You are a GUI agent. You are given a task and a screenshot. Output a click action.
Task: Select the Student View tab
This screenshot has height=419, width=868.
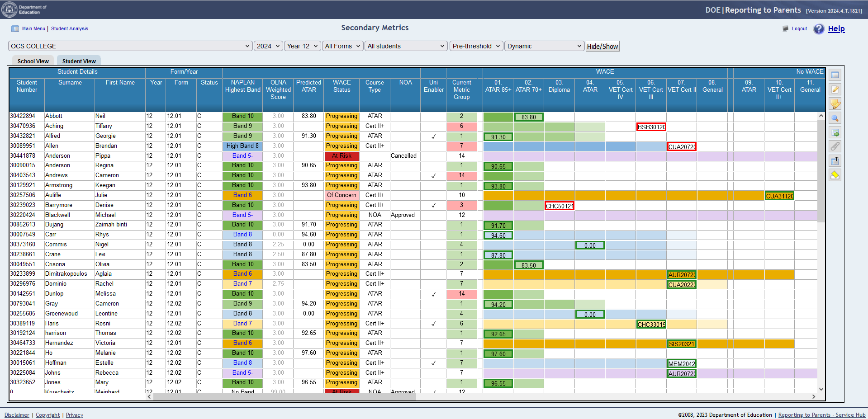pyautogui.click(x=79, y=61)
